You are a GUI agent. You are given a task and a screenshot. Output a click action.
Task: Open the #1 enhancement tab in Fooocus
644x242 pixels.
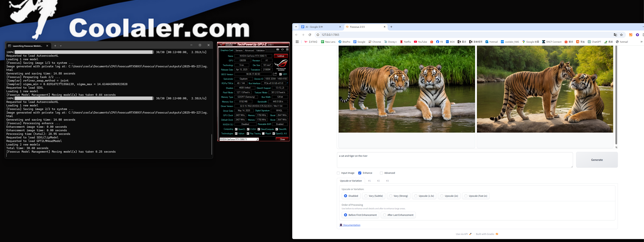tap(369, 181)
